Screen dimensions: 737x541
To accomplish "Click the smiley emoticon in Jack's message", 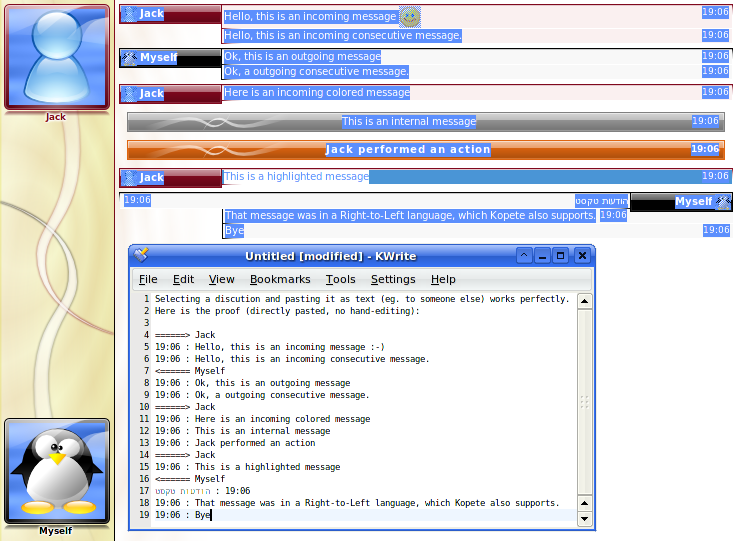I will pos(410,17).
